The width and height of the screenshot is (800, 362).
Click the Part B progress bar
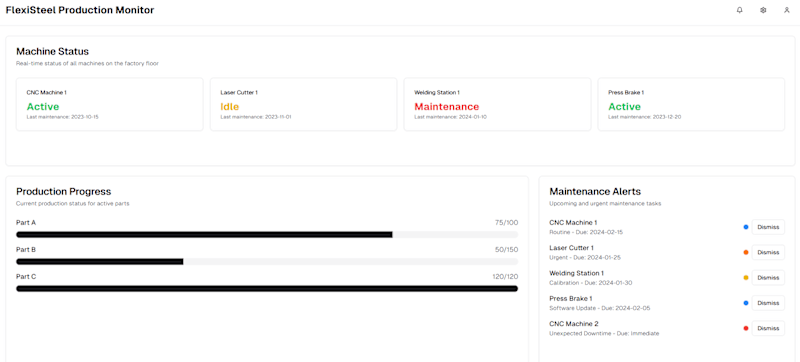tap(267, 262)
